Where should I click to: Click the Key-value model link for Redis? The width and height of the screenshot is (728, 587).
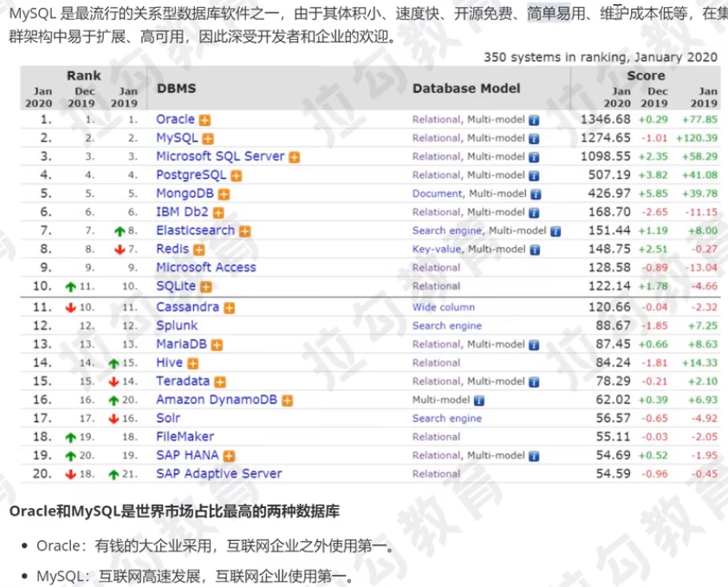click(437, 250)
